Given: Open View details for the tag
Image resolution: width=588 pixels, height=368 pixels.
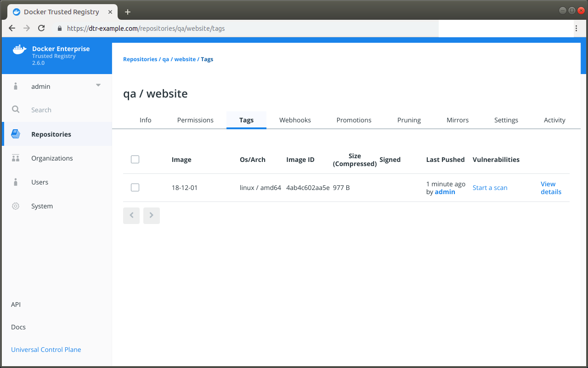Looking at the screenshot, I should 550,188.
